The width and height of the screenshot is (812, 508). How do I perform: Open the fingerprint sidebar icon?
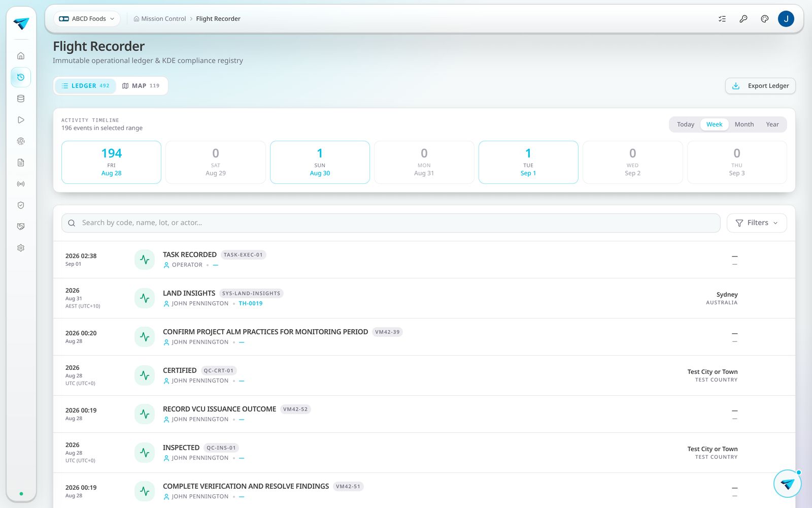pos(21,141)
